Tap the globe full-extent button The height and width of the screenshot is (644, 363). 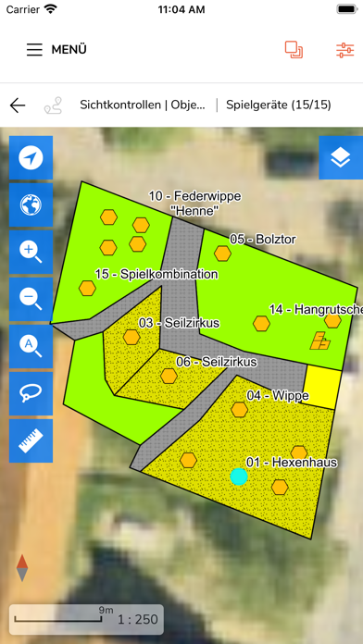click(31, 204)
